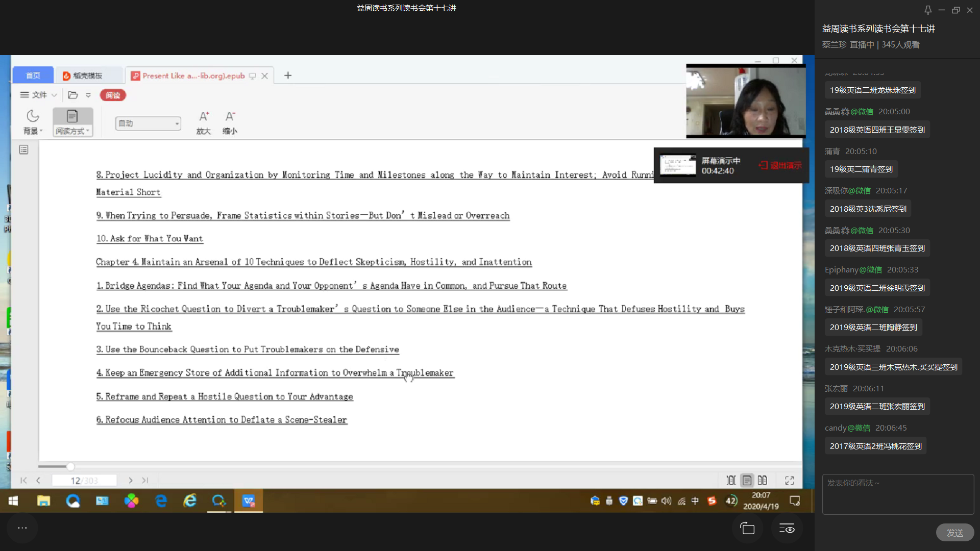Click the zoom-in text (放大) icon
Viewport: 980px width, 551px height.
pyautogui.click(x=204, y=117)
